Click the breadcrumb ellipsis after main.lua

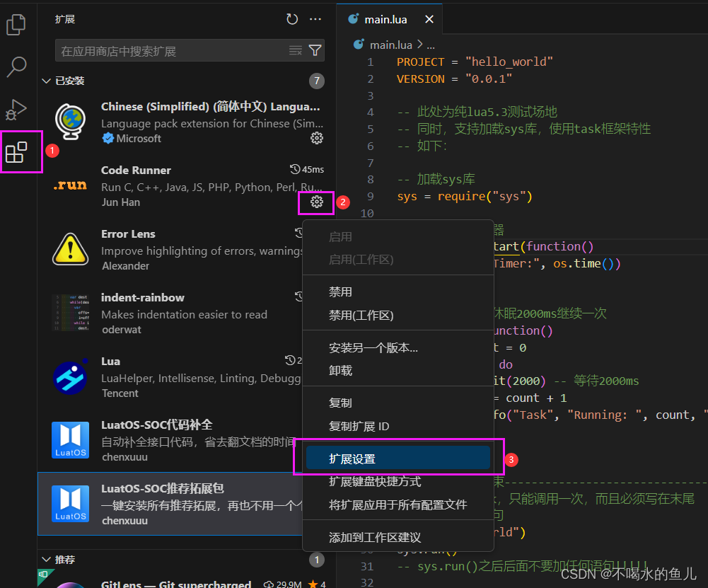tap(431, 45)
